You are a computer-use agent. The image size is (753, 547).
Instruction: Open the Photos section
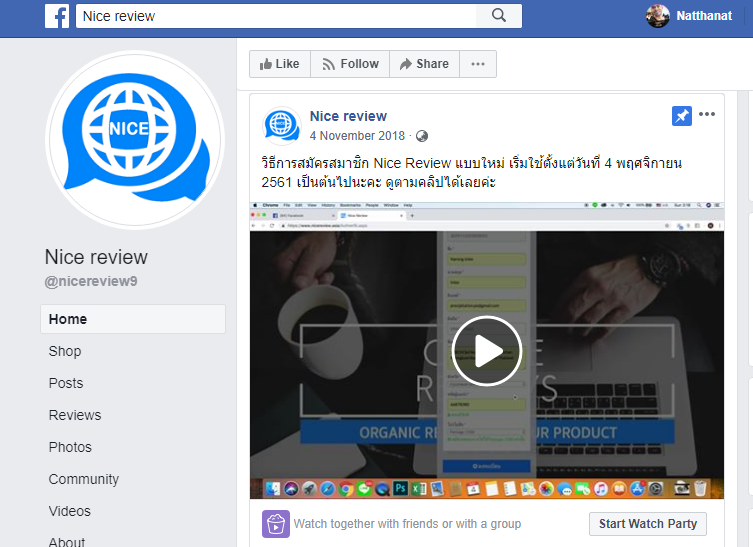point(70,447)
